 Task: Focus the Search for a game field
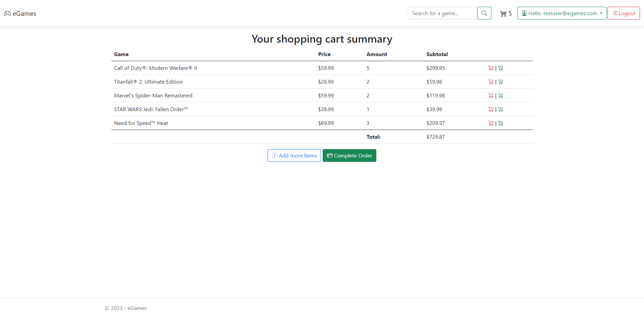point(442,13)
